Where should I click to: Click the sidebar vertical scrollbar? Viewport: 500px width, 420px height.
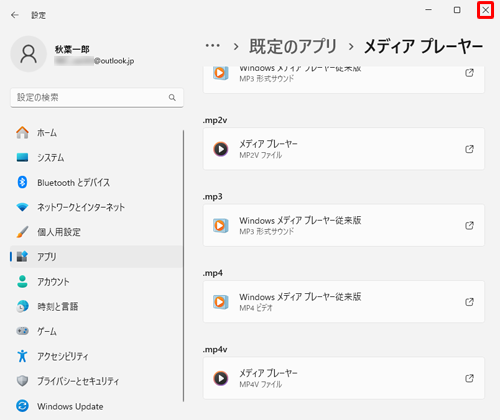[183, 266]
